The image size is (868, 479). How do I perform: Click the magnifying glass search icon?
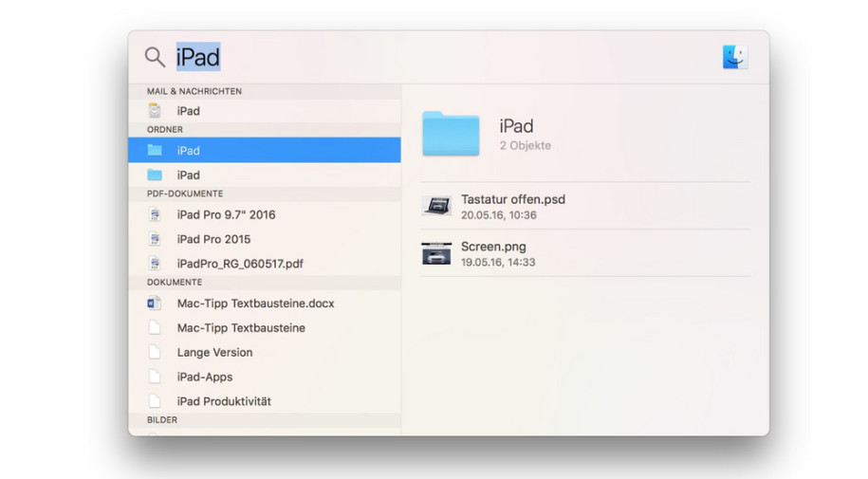pyautogui.click(x=155, y=57)
